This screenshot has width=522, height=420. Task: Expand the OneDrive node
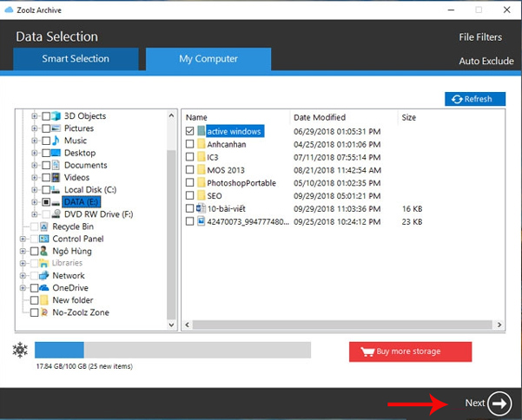[23, 287]
